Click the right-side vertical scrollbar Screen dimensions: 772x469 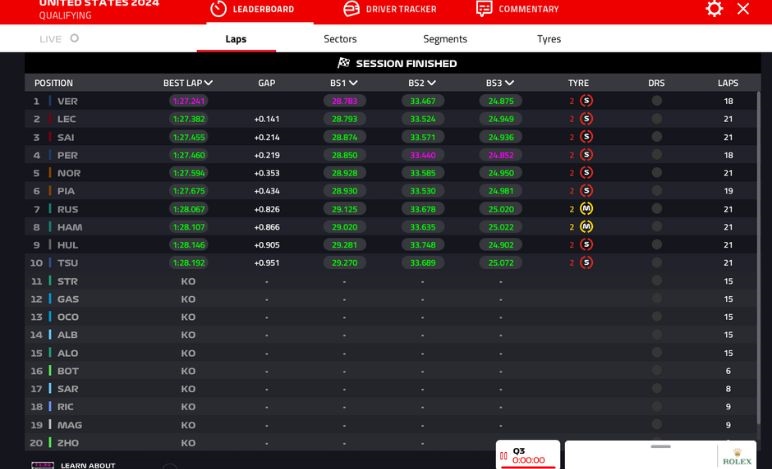[759, 200]
